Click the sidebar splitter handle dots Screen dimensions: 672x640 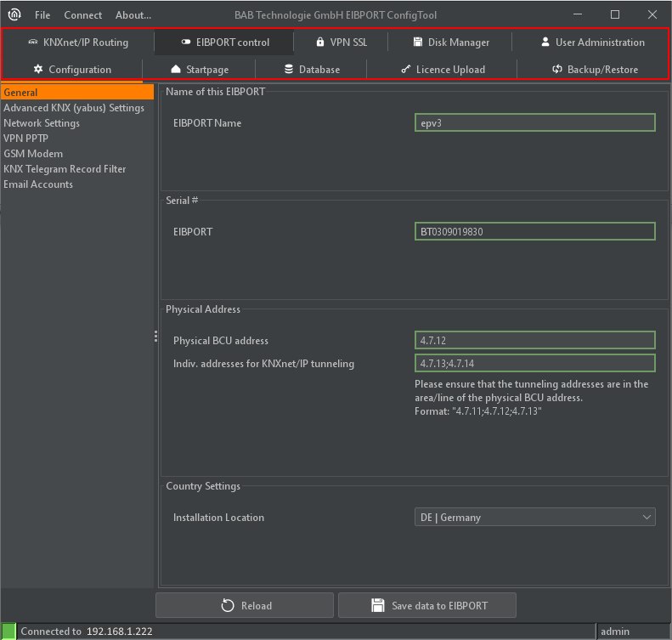pyautogui.click(x=156, y=337)
